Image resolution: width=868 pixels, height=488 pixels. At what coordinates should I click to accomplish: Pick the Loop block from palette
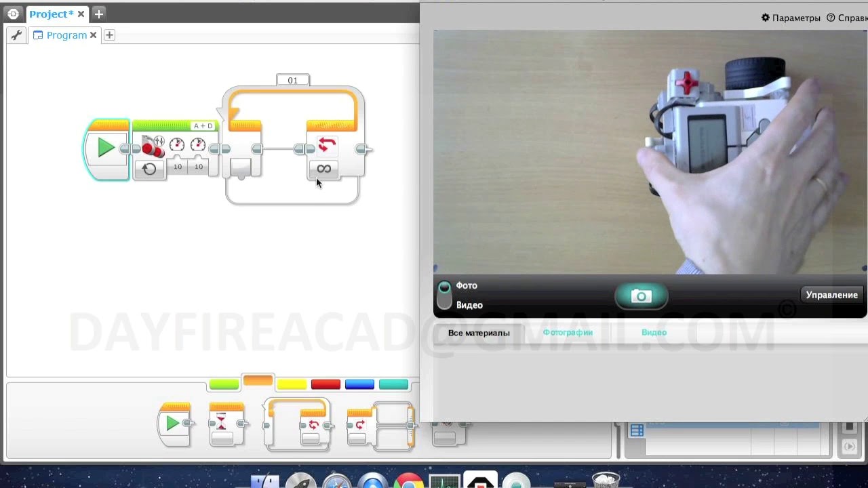point(298,425)
